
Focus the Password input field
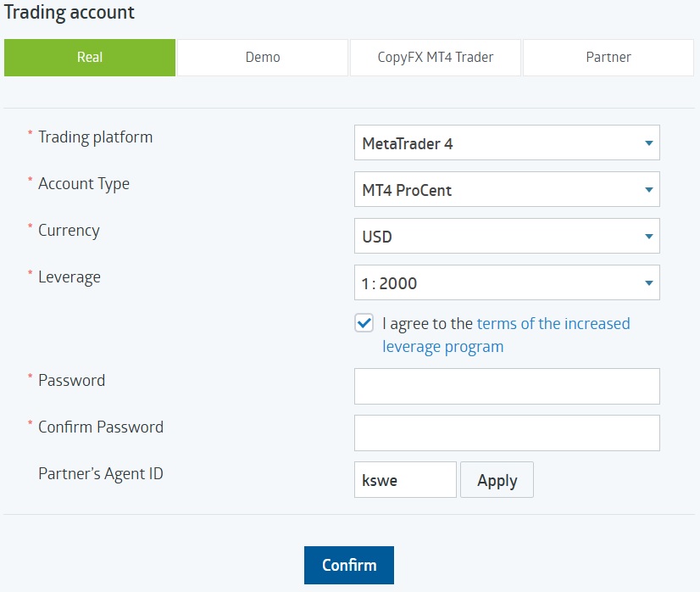pyautogui.click(x=506, y=386)
